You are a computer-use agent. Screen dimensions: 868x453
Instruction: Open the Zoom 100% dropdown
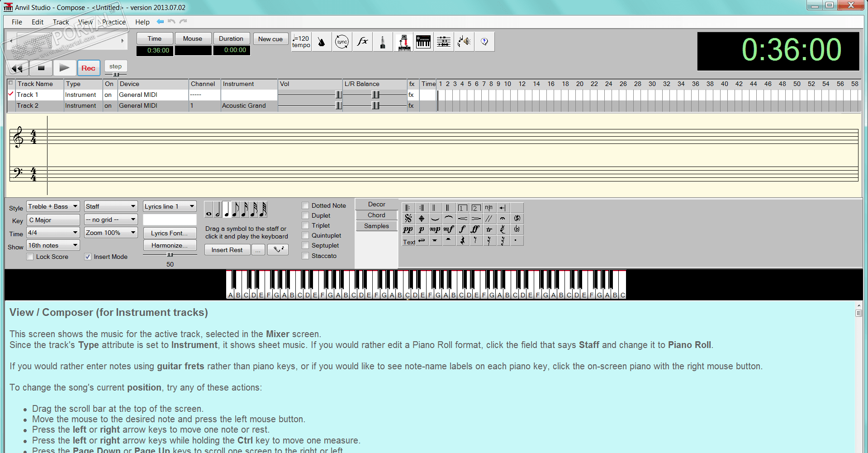pyautogui.click(x=111, y=233)
